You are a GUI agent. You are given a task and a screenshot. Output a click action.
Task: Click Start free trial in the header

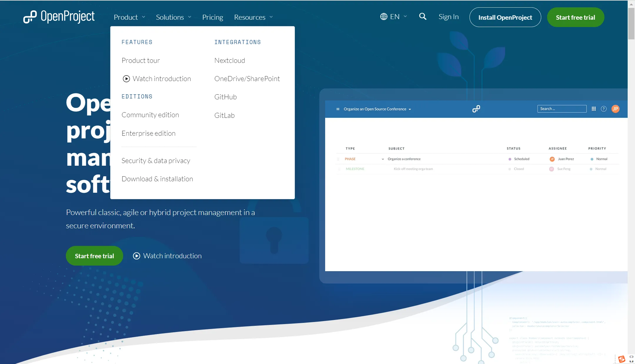click(x=575, y=17)
